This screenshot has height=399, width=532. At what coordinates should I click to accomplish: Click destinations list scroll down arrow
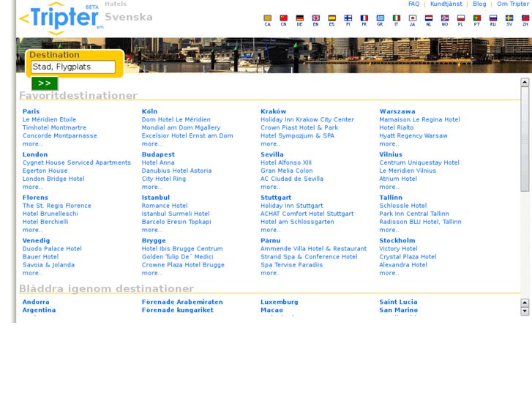525,311
